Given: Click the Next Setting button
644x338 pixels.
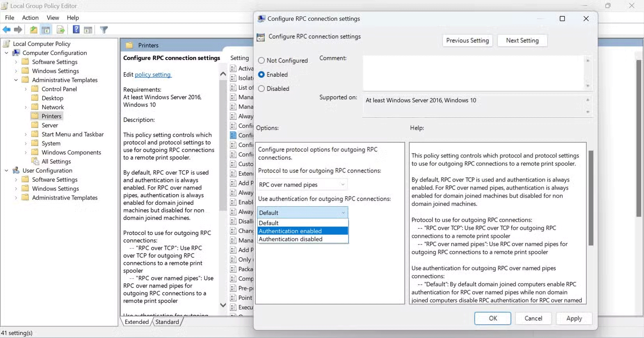Looking at the screenshot, I should [522, 41].
